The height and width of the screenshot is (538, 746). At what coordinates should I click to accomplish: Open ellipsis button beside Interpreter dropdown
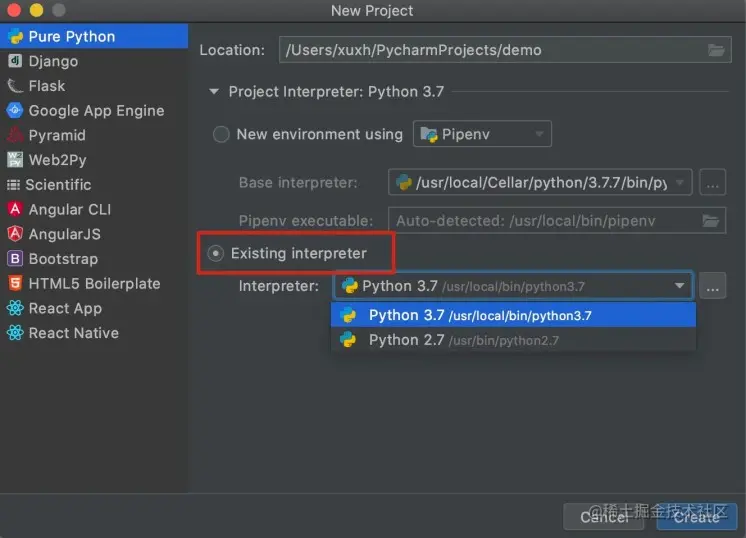tap(712, 286)
